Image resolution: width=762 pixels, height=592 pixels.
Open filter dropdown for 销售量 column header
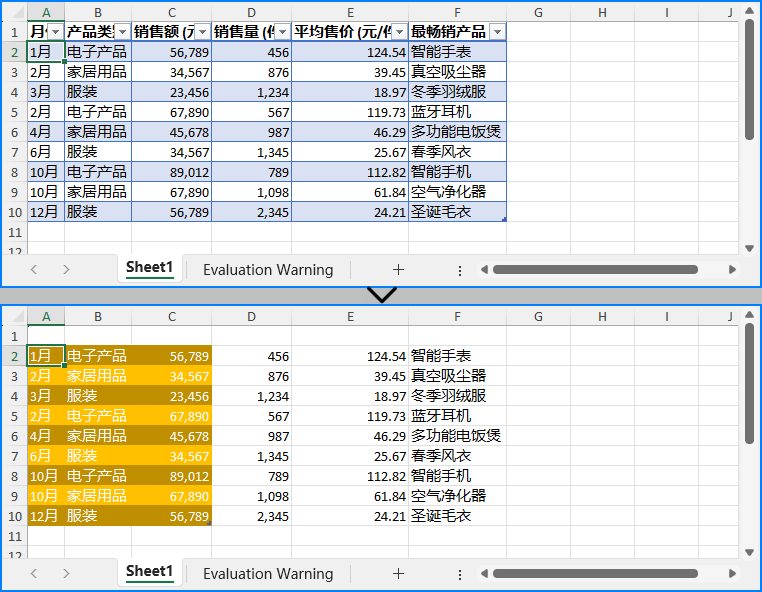coord(282,32)
